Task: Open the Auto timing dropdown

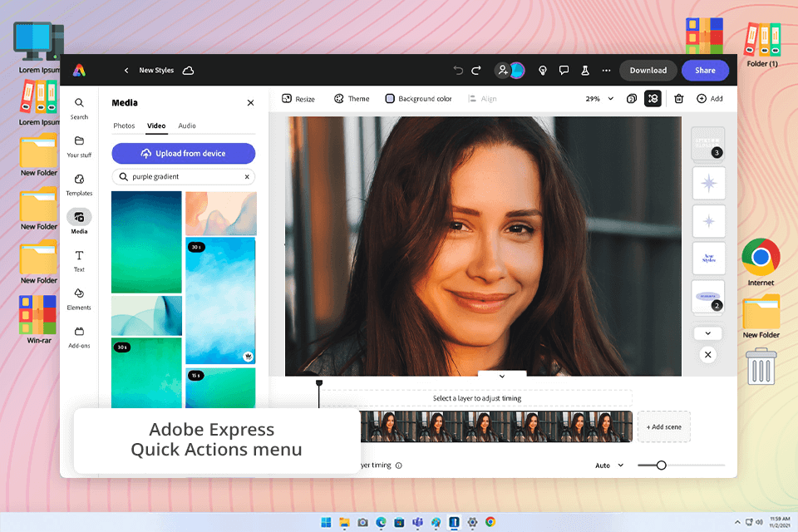Action: 609,465
